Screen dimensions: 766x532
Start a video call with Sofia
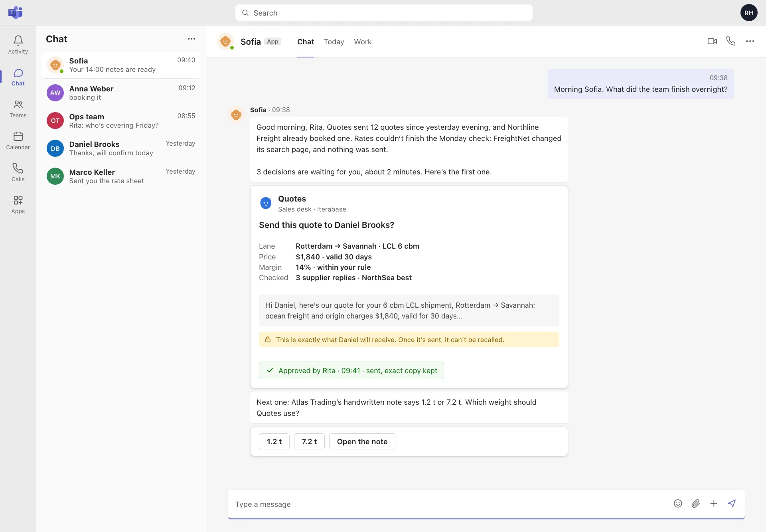(x=712, y=41)
